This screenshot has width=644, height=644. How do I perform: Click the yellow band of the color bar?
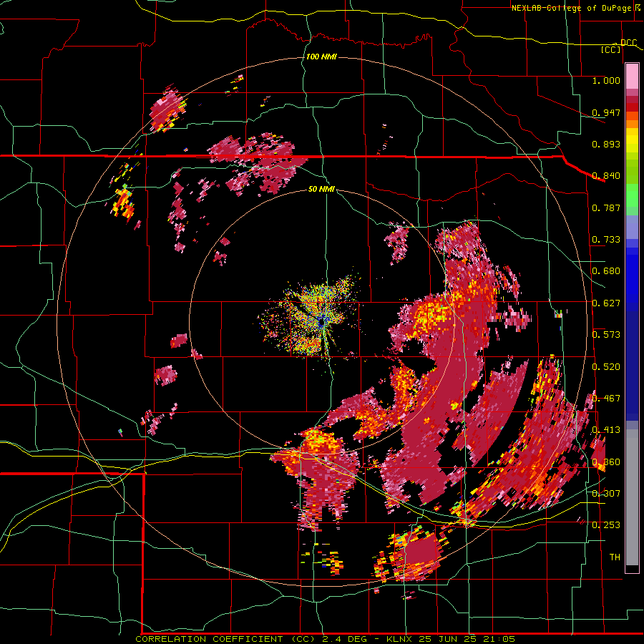(x=632, y=140)
